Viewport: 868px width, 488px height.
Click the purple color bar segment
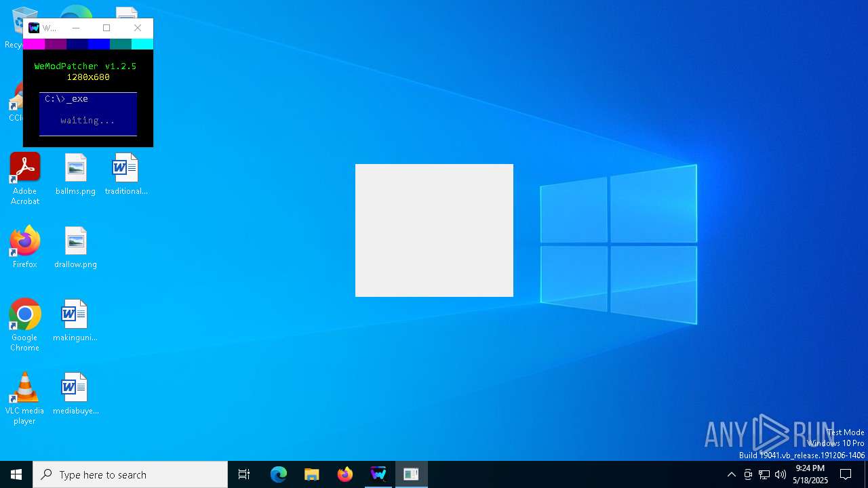coord(56,44)
